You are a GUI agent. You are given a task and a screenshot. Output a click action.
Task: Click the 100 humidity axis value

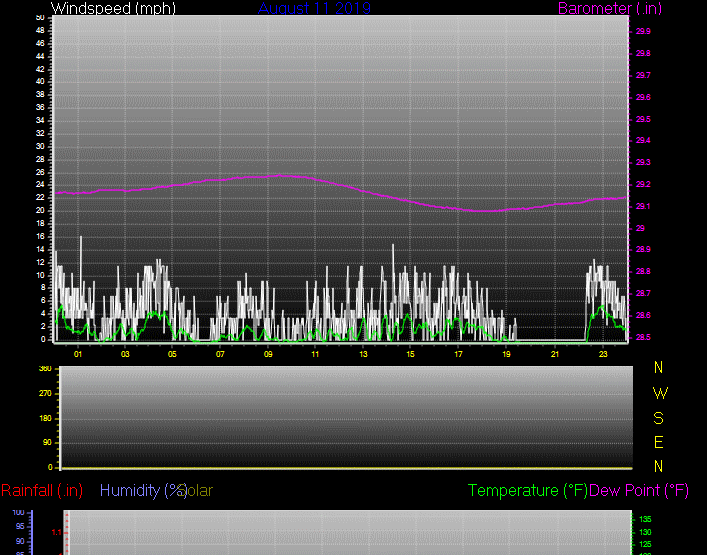tap(18, 513)
